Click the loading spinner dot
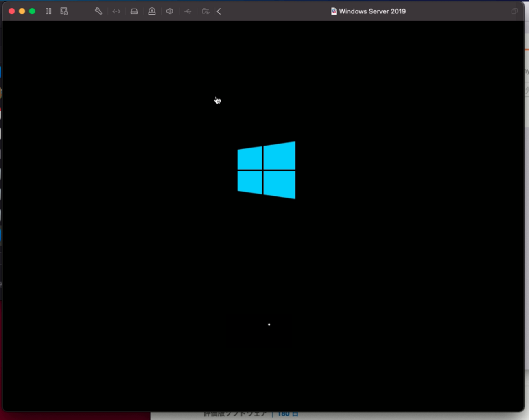Image resolution: width=529 pixels, height=420 pixels. 269,324
